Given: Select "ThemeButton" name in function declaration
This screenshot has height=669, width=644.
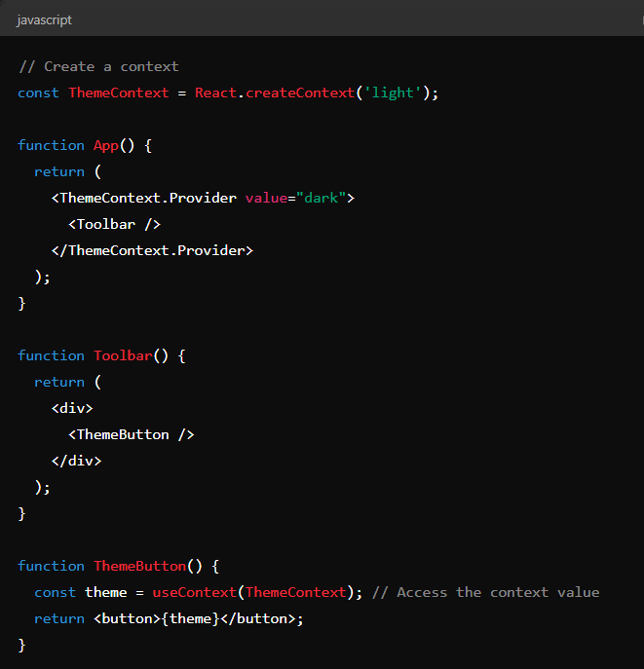Looking at the screenshot, I should click(140, 566).
